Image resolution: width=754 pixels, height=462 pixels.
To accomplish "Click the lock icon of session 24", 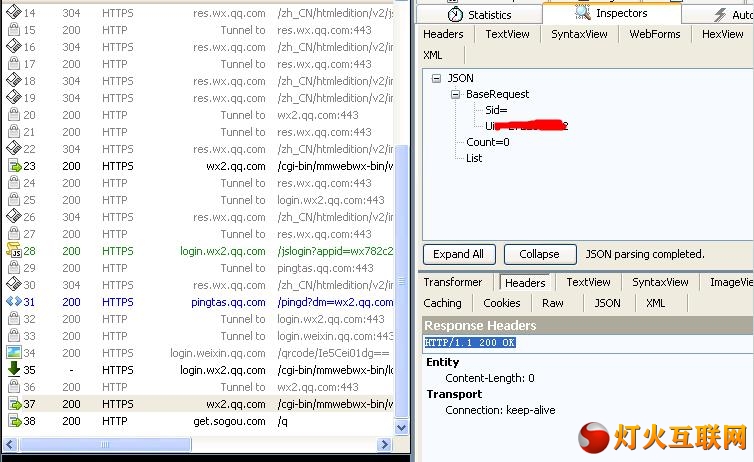I will [x=14, y=183].
